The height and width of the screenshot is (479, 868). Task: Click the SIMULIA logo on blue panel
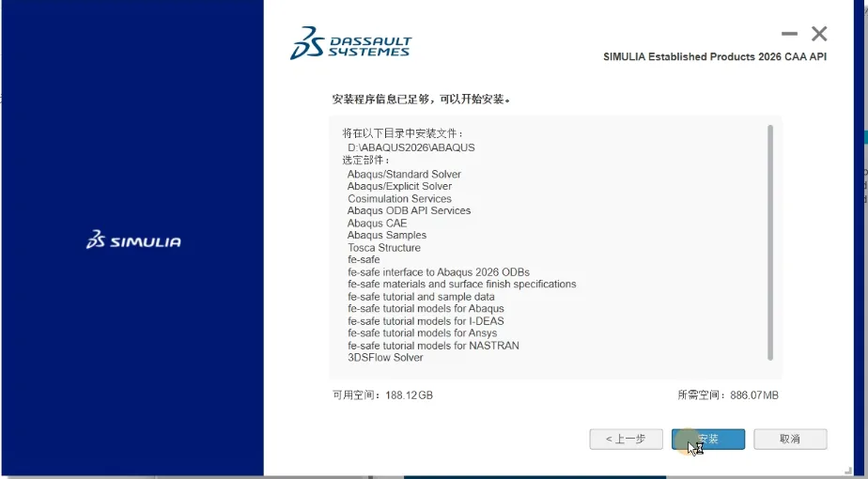133,239
